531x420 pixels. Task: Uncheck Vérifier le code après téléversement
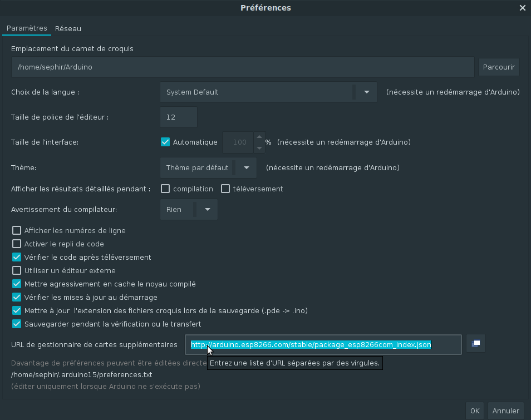[17, 257]
